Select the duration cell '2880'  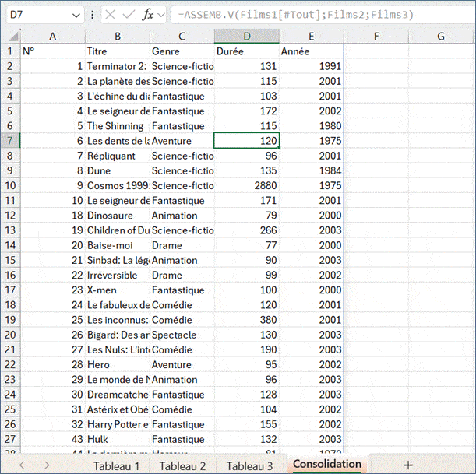click(247, 185)
